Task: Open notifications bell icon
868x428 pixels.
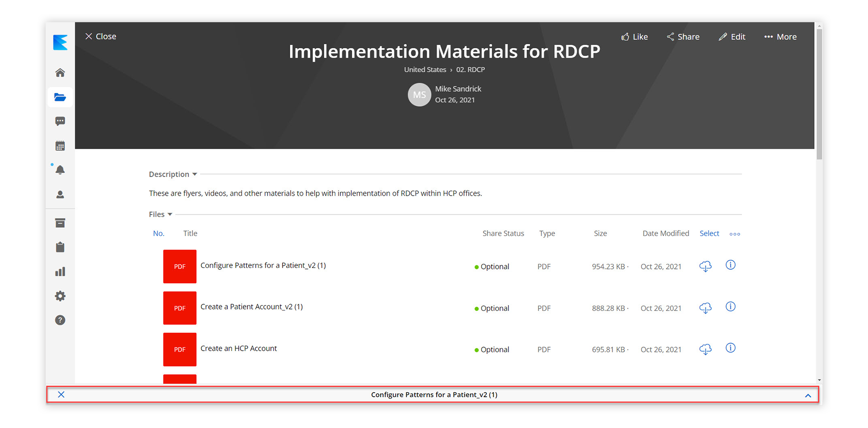Action: pyautogui.click(x=60, y=170)
